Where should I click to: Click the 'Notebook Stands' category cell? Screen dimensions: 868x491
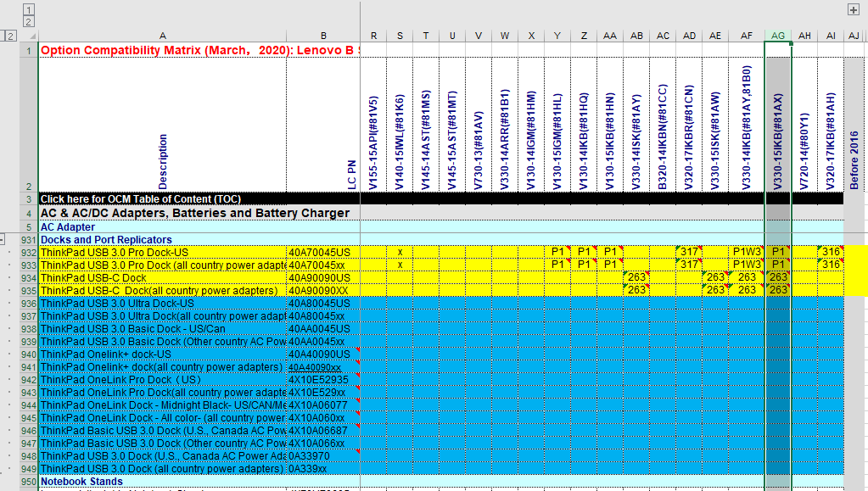pos(162,482)
